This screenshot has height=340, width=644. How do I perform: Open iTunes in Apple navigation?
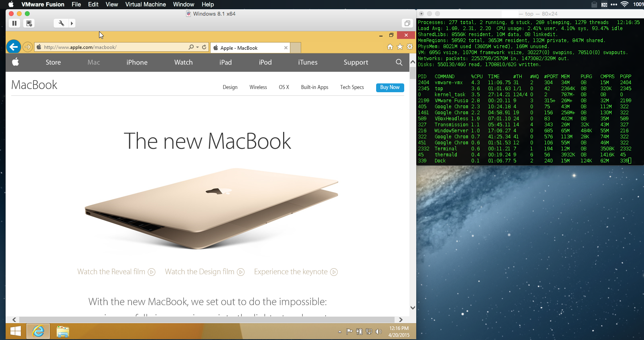(x=308, y=62)
